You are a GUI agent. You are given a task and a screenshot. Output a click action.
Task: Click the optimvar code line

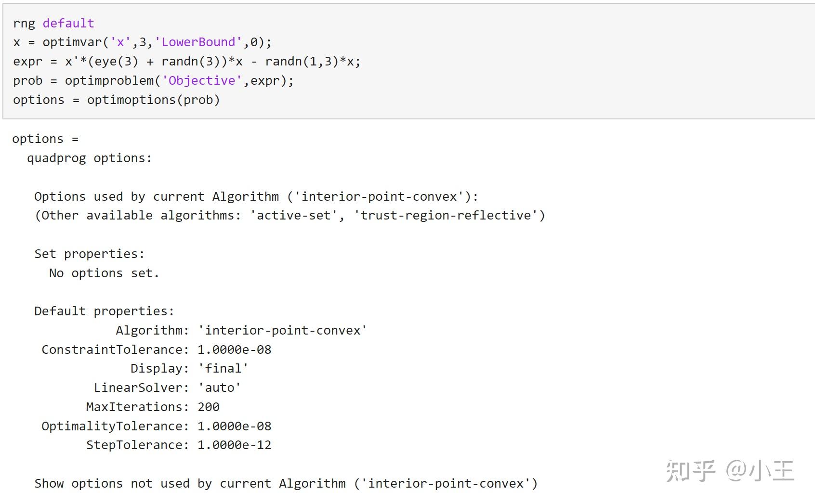tap(142, 42)
